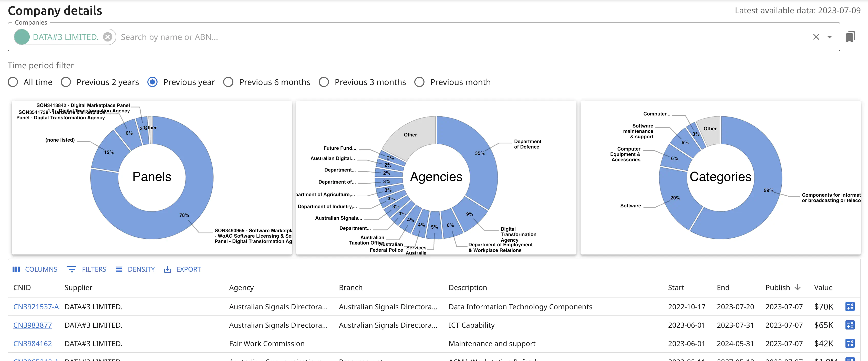This screenshot has width=868, height=361.
Task: Open the COLUMNS selector
Action: click(35, 269)
